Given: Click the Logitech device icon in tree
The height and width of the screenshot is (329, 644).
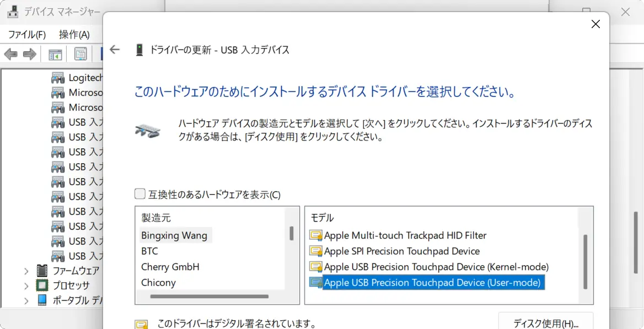Looking at the screenshot, I should (x=58, y=78).
